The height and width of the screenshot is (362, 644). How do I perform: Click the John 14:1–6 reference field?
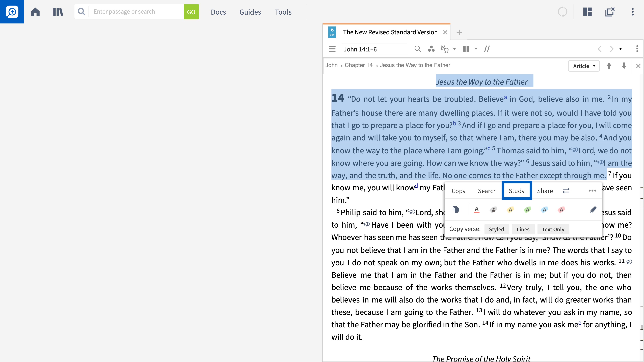[x=374, y=49]
